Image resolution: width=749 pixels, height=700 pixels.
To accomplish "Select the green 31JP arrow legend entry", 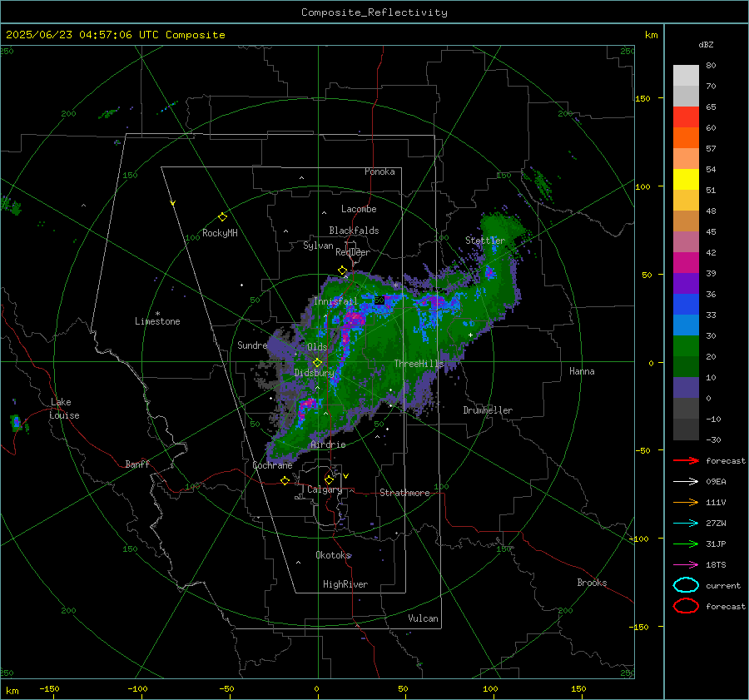I will 686,544.
